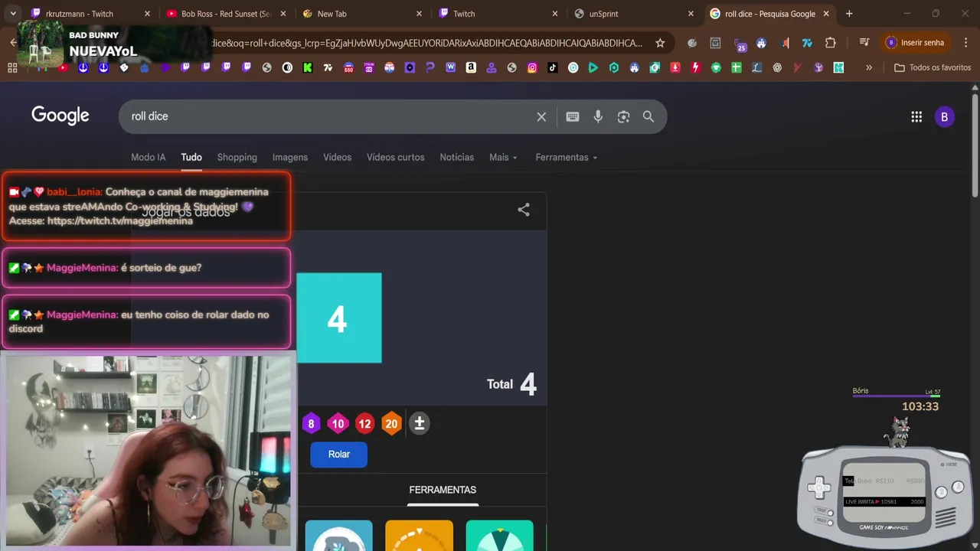Screen dimensions: 980x551
Task: Open twitch.tv/maggiemenina link in chat overlay
Action: pos(120,221)
